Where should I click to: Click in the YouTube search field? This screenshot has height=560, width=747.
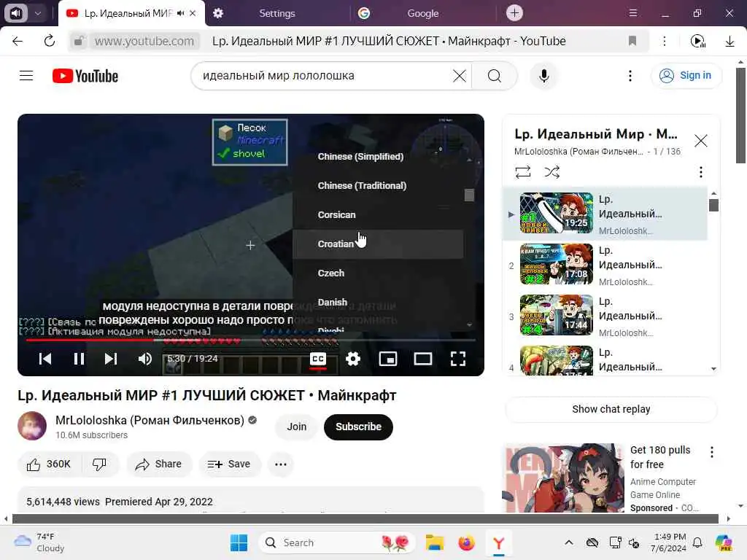click(x=324, y=76)
